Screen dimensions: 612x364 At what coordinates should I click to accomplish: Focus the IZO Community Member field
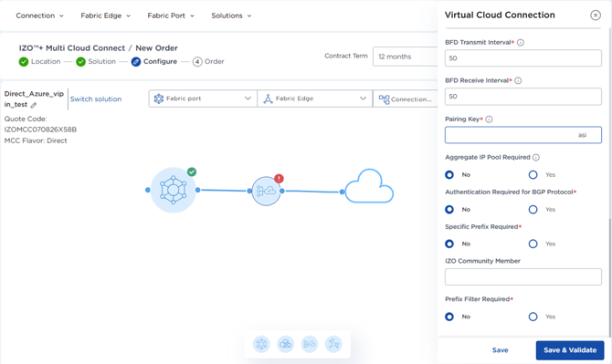click(x=523, y=276)
